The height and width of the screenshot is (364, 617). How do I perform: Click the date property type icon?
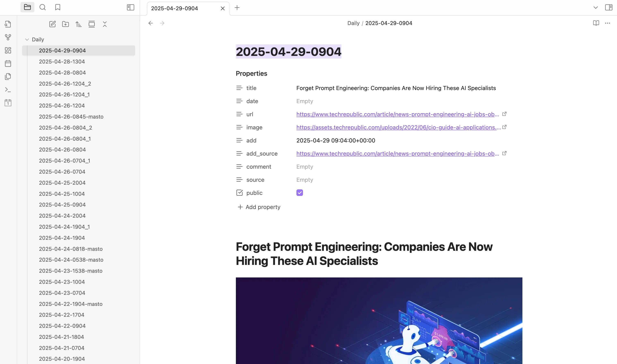pyautogui.click(x=239, y=101)
